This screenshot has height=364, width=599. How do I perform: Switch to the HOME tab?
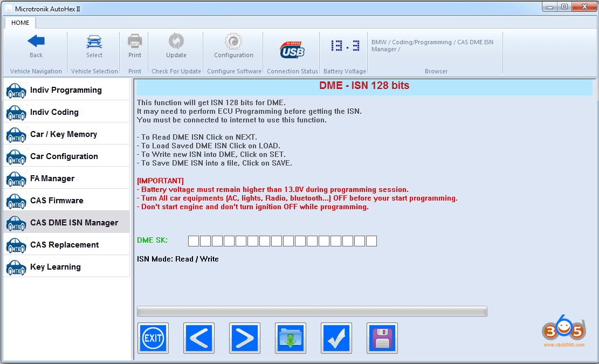pos(20,23)
